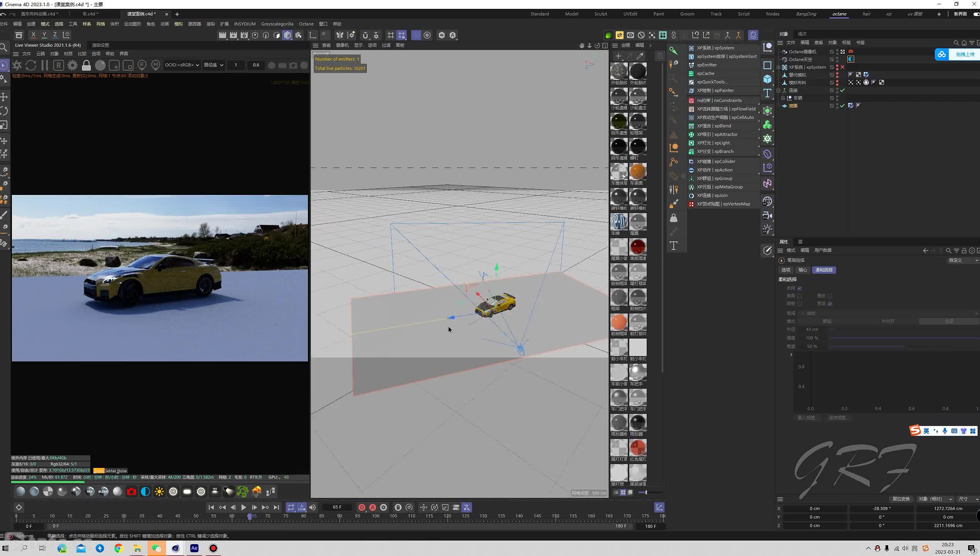The image size is (980, 556).
Task: Toggle the red X enable on XP系统 xpSystem
Action: point(843,67)
